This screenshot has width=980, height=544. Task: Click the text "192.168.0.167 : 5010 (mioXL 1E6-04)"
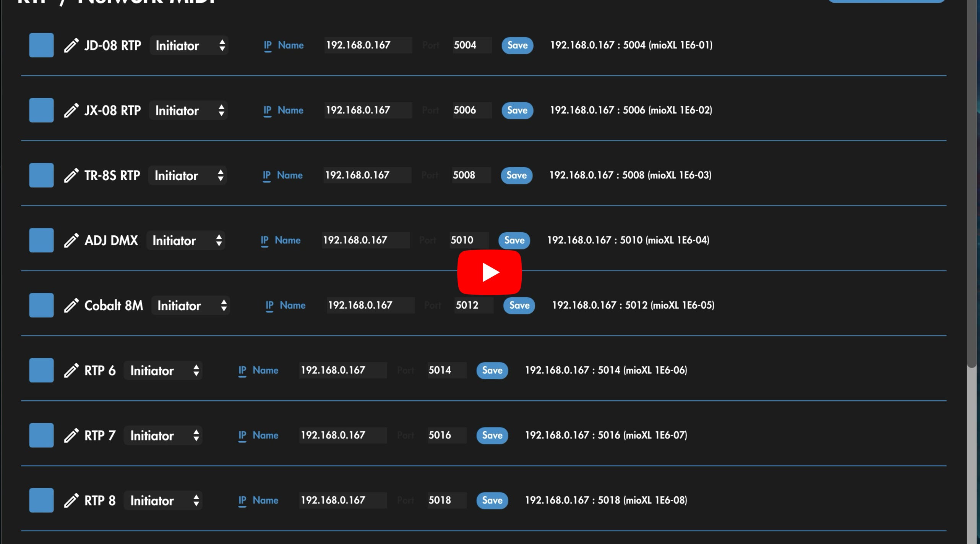tap(628, 240)
